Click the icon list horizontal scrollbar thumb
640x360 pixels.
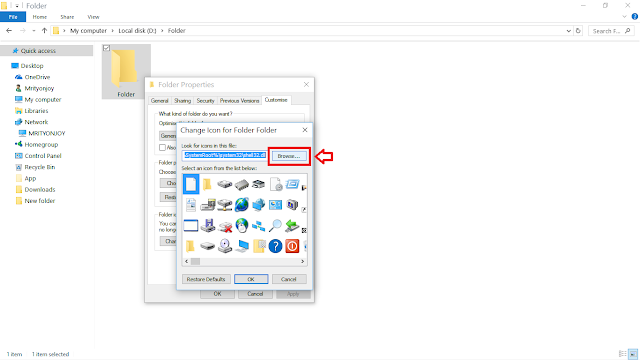(x=196, y=261)
